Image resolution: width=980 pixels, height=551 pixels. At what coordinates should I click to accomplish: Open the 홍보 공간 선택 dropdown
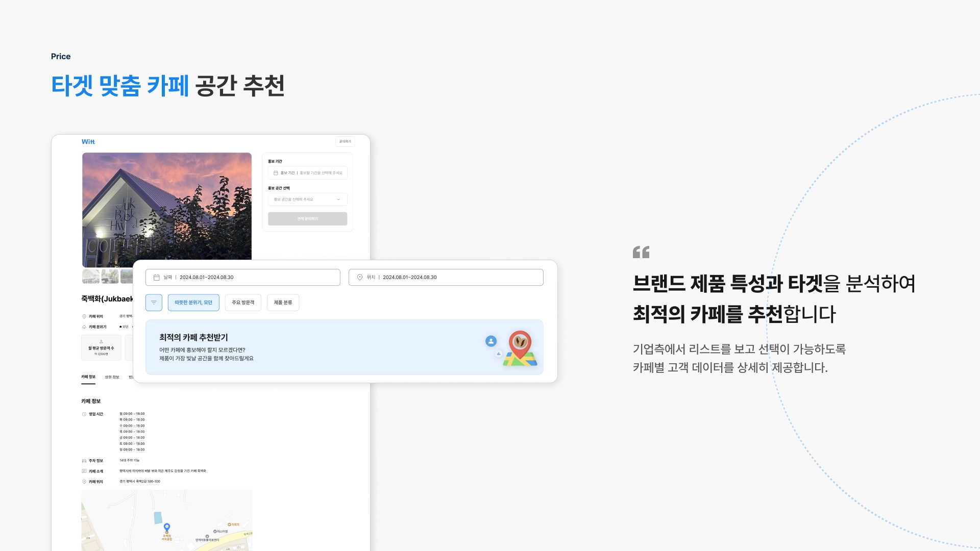[x=308, y=199]
